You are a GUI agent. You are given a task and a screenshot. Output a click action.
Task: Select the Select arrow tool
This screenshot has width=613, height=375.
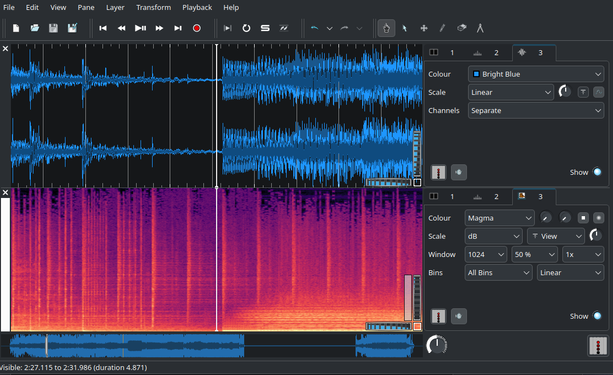coord(405,28)
